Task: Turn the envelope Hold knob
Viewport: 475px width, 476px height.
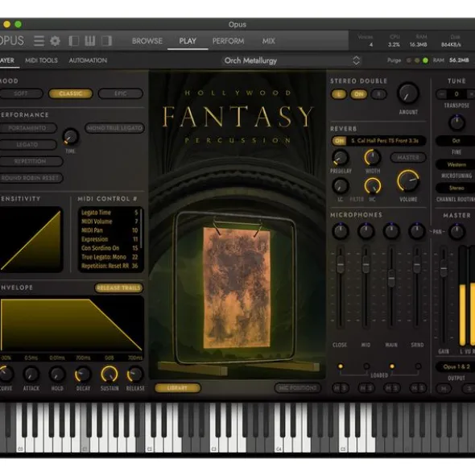Action: pyautogui.click(x=57, y=375)
